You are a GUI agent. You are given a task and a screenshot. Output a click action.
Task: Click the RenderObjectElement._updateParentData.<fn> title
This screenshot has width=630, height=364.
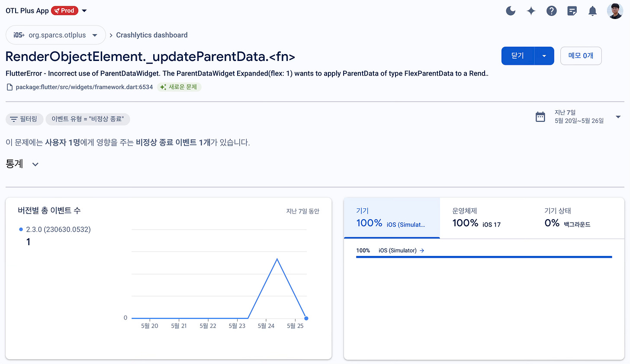pos(150,57)
